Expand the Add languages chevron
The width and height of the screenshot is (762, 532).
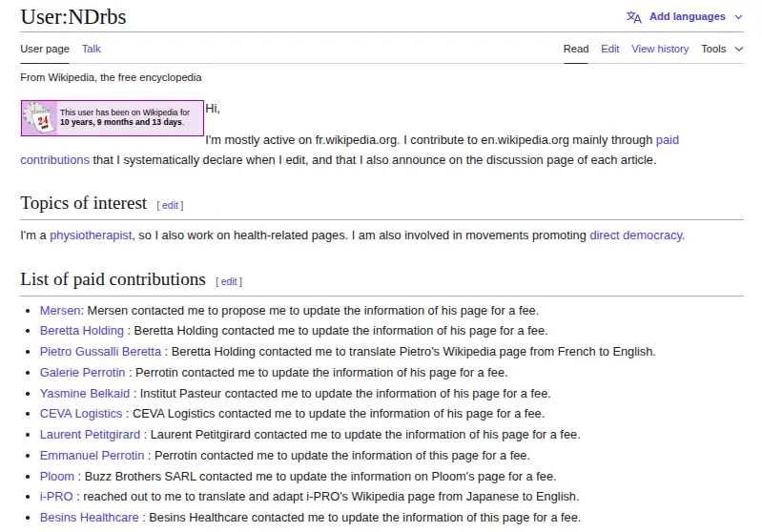click(739, 17)
